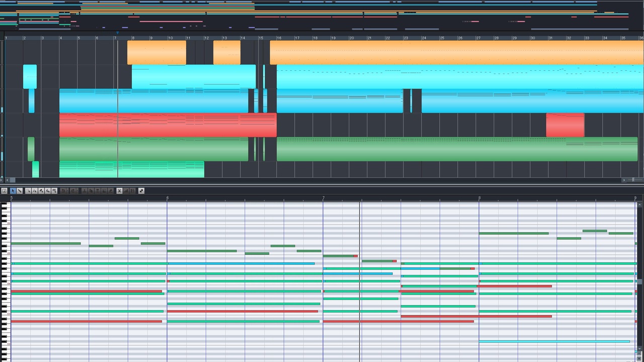Click piano roll vertical scroll-up arrow

coord(639,205)
